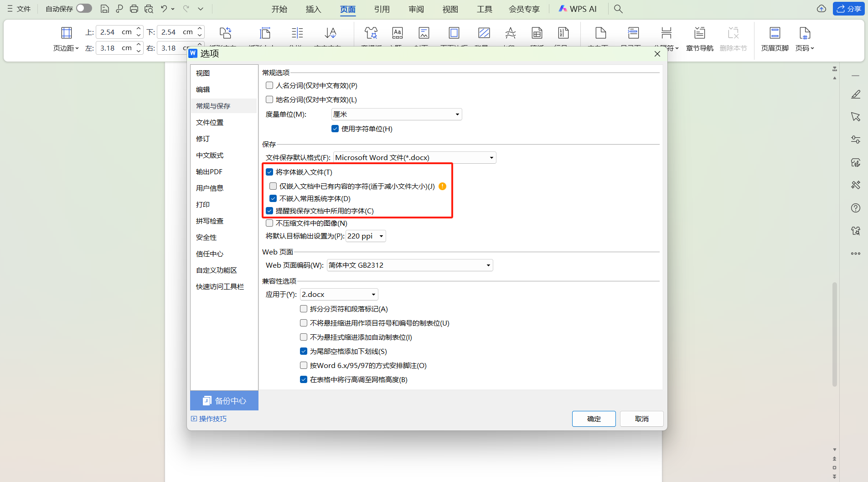The height and width of the screenshot is (482, 868).
Task: Click the 确定 button
Action: click(594, 419)
